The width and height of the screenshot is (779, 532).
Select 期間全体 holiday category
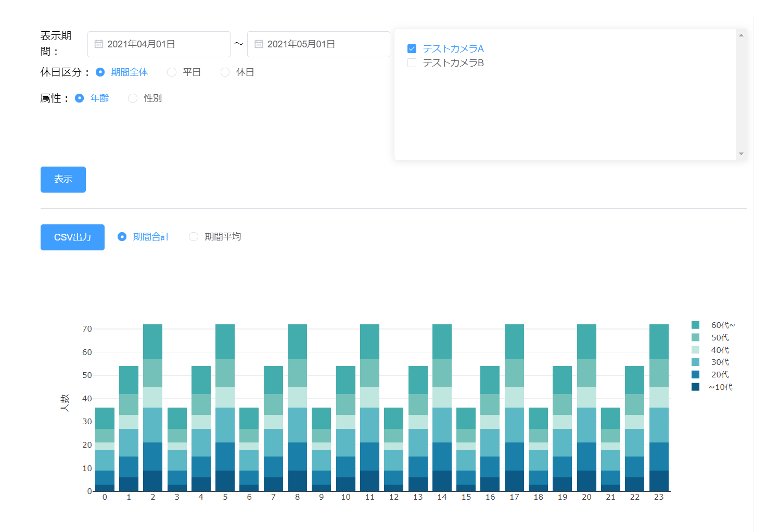click(100, 72)
